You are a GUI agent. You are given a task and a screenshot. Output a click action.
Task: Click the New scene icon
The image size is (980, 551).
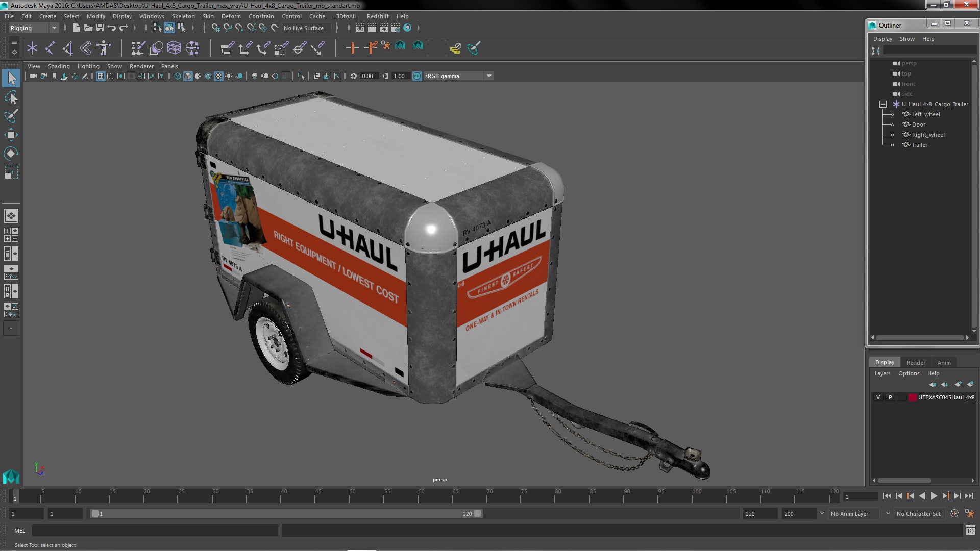pos(76,28)
